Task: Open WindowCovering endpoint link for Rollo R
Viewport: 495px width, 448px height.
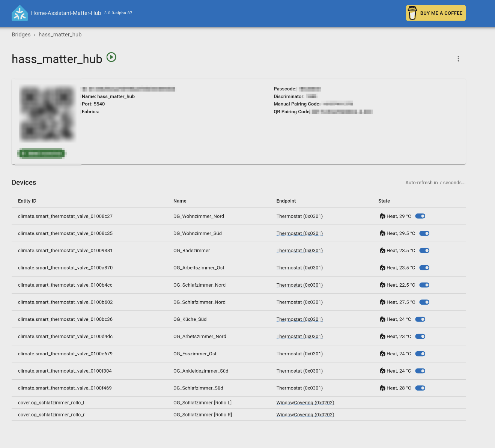Action: click(305, 415)
